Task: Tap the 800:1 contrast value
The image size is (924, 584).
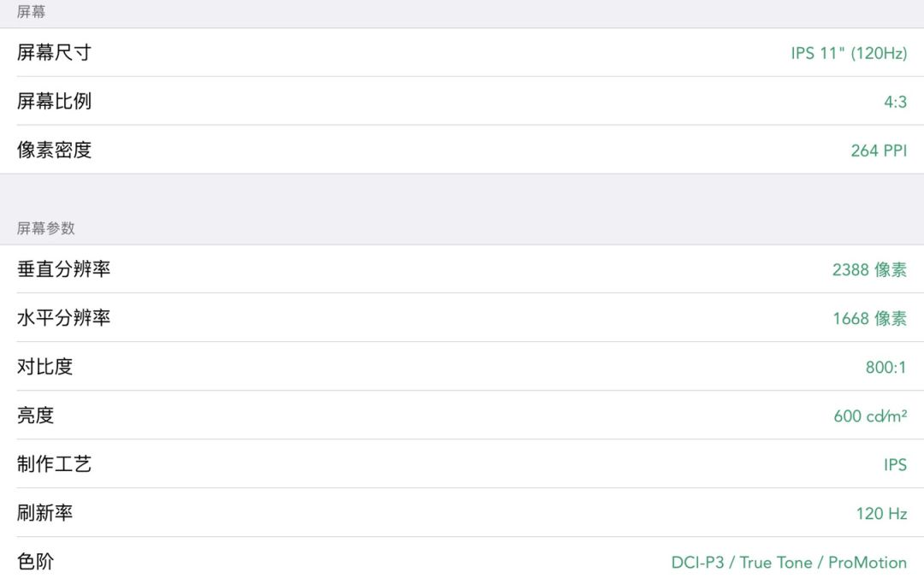Action: (x=885, y=368)
